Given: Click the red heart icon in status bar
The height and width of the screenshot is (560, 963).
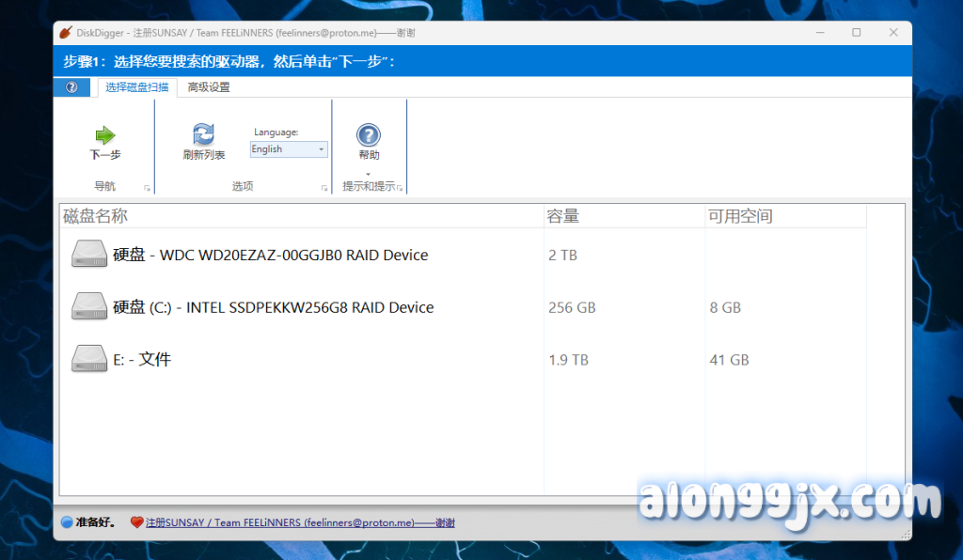Looking at the screenshot, I should pos(136,522).
